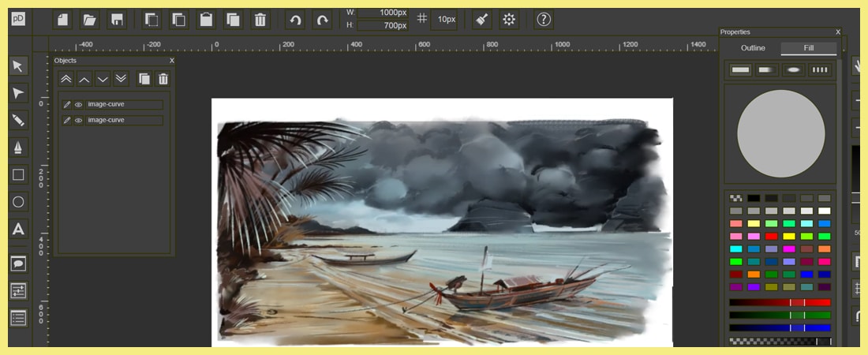
Task: Open settings with the gear icon
Action: pyautogui.click(x=509, y=20)
